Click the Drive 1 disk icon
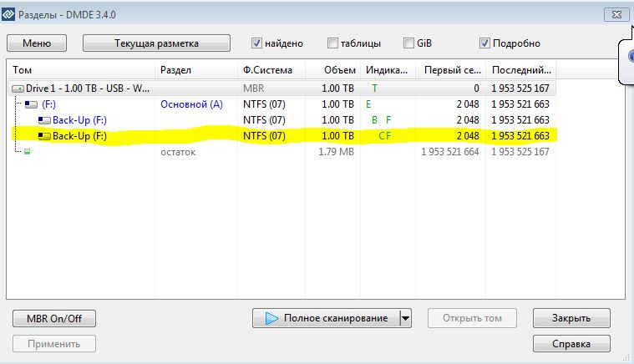634x364 pixels. 18,88
